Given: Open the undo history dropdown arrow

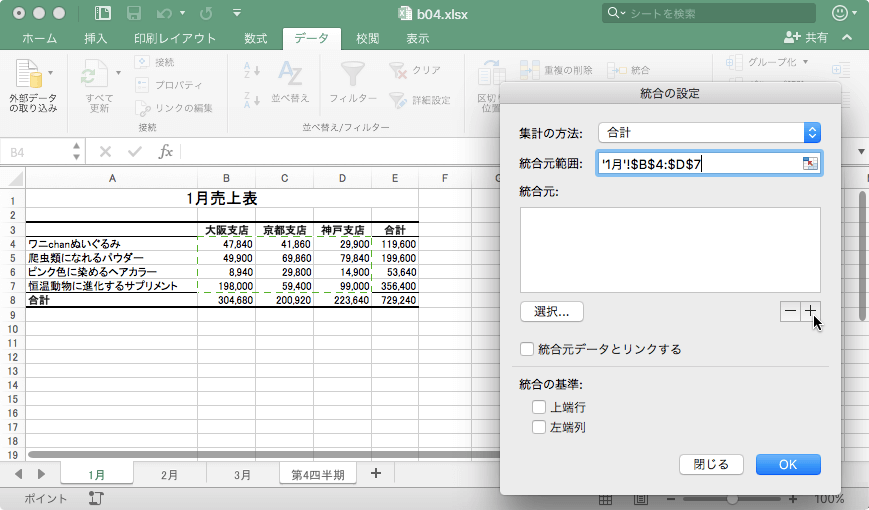Looking at the screenshot, I should [182, 13].
